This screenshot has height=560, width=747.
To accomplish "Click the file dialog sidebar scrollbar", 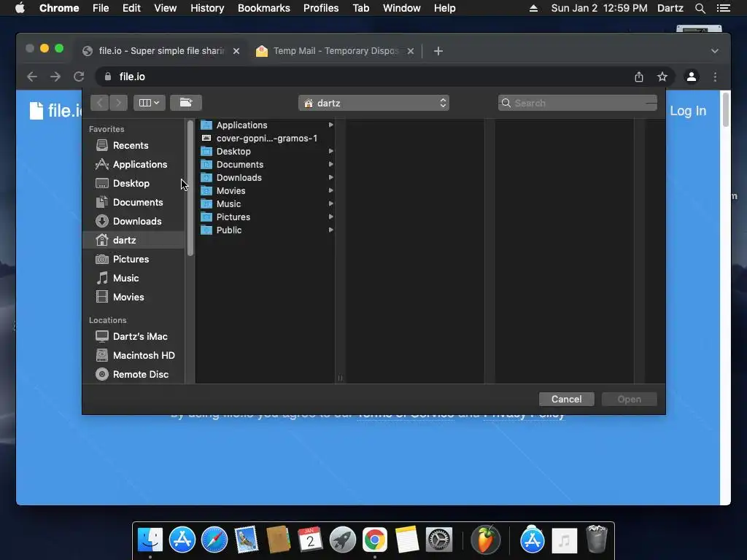I will coord(190,188).
